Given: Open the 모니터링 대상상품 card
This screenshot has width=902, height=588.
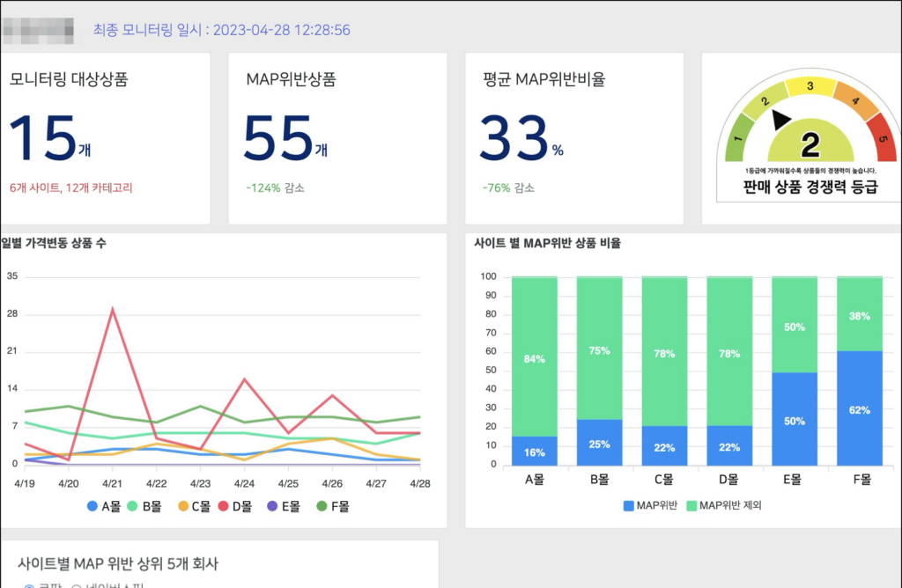Looking at the screenshot, I should coord(105,138).
